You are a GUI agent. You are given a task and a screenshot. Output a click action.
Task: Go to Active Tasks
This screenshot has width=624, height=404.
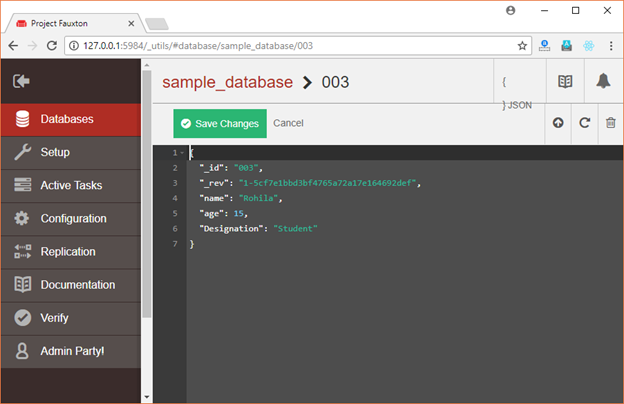point(71,185)
